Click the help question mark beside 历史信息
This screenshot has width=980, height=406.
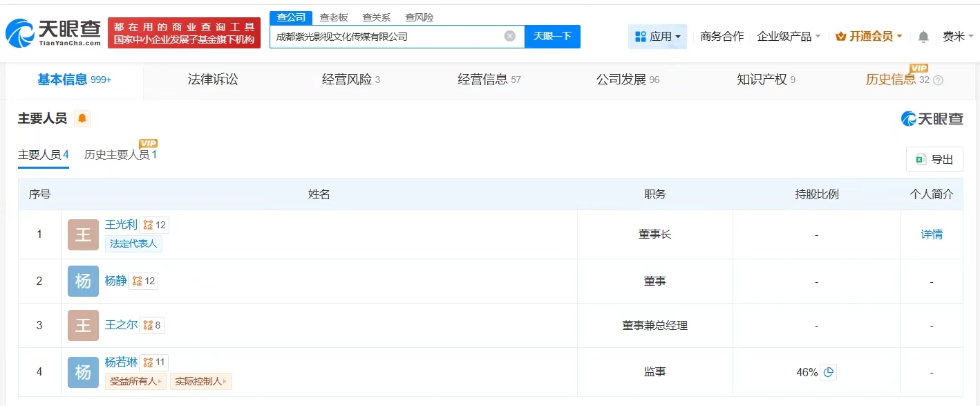pos(938,80)
